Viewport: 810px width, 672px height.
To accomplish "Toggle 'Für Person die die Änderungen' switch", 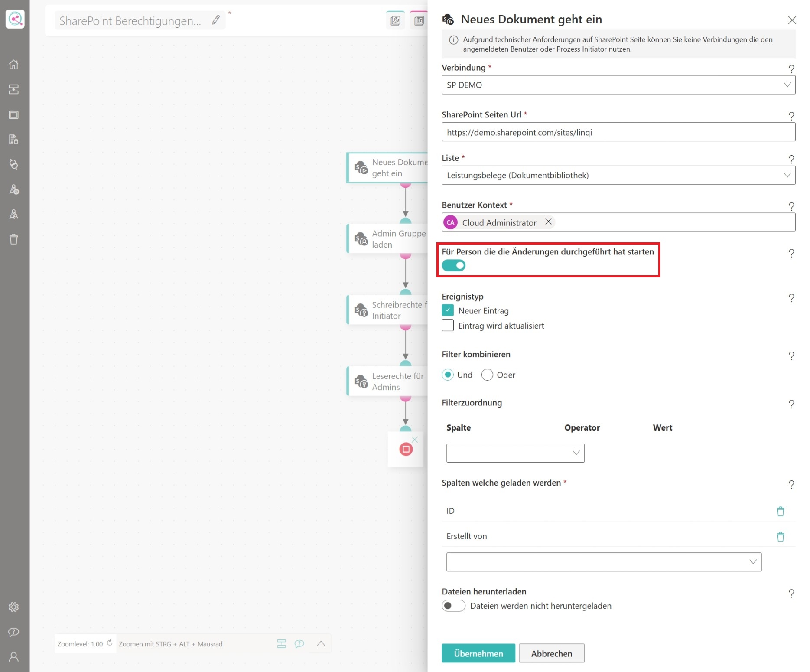I will point(453,265).
